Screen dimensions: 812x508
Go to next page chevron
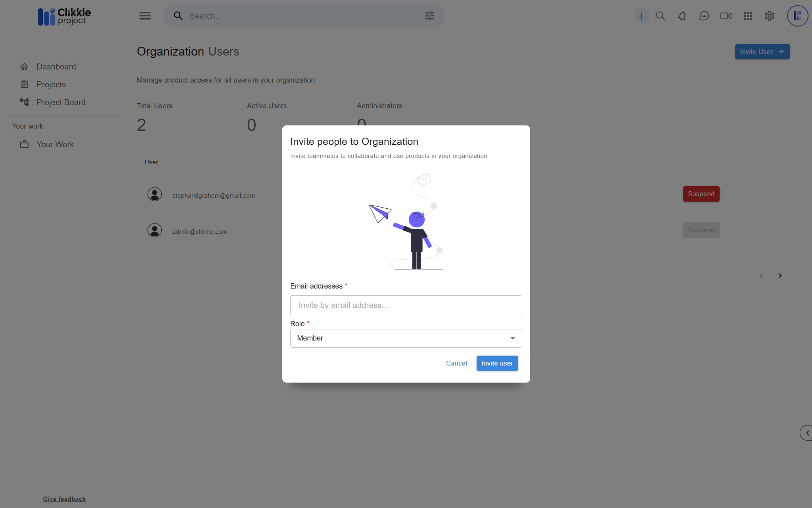780,275
